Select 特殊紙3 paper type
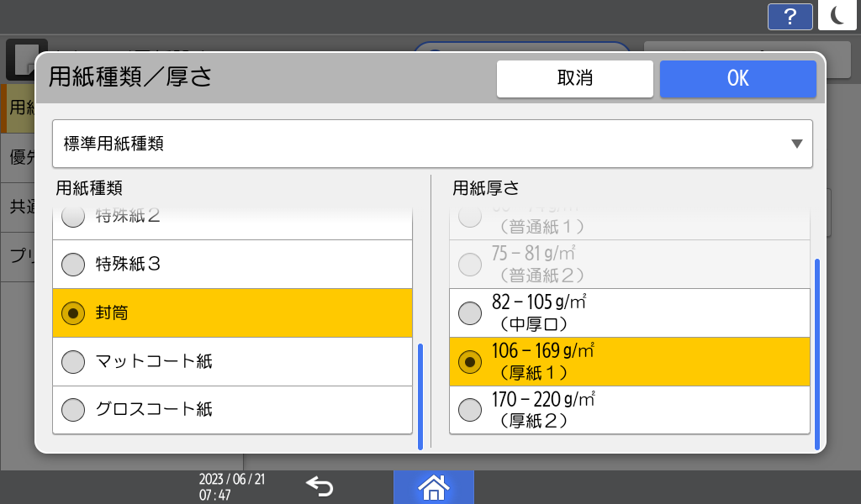The image size is (861, 504). (x=232, y=265)
